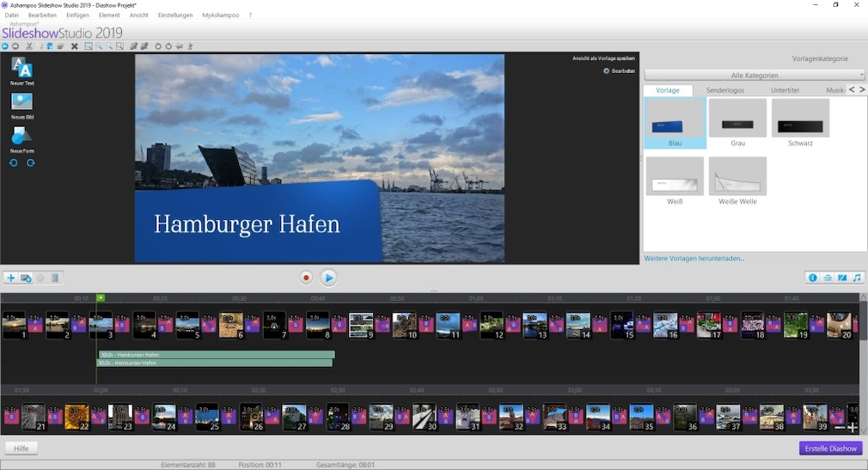This screenshot has width=868, height=470.
Task: Click the first of the two magnifier zoom icons
Action: (x=99, y=46)
